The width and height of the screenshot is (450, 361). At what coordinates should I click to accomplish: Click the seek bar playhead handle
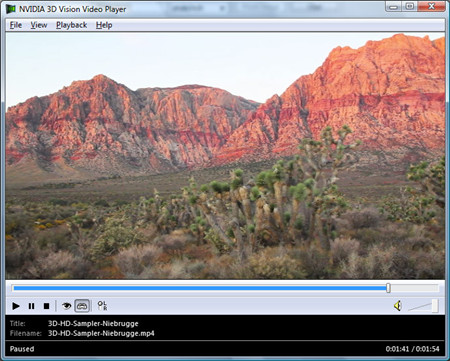pyautogui.click(x=388, y=288)
